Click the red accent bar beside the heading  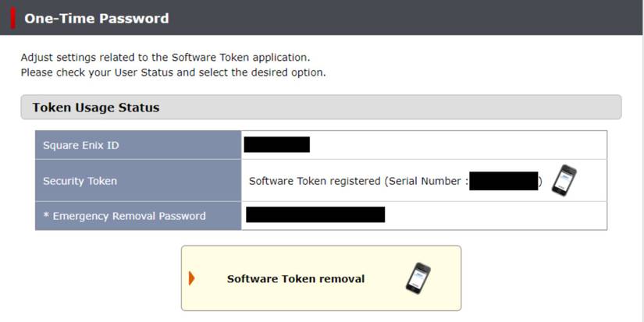(12, 18)
